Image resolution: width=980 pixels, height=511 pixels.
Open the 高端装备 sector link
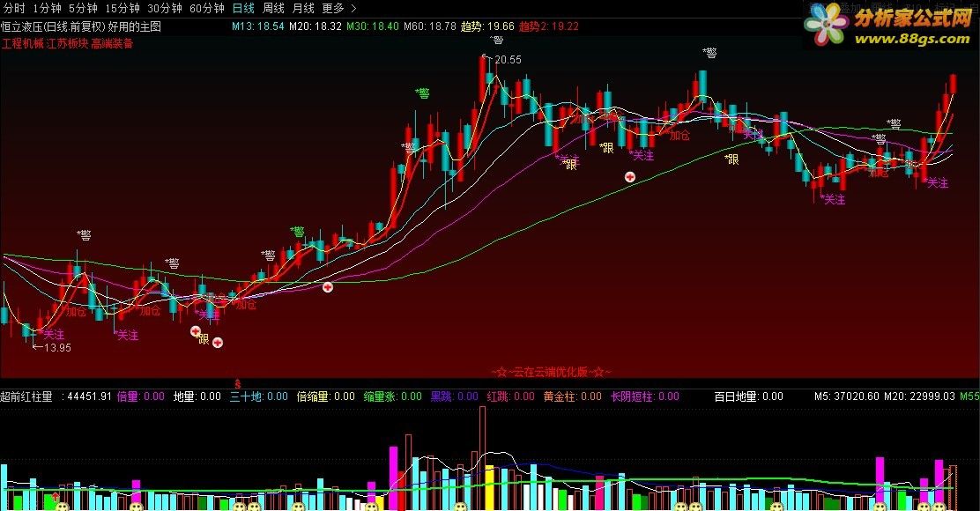coord(112,44)
